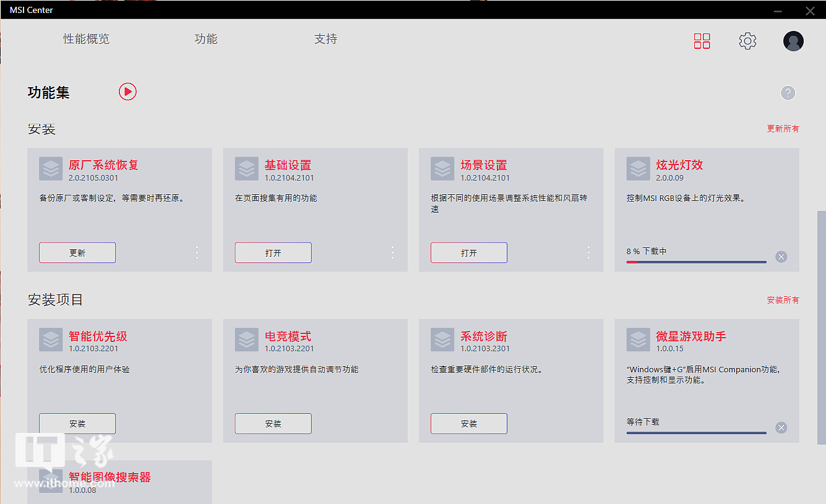Screen dimensions: 826x504
Task: Click the 微星游戏助手 card stack icon
Action: [x=639, y=340]
